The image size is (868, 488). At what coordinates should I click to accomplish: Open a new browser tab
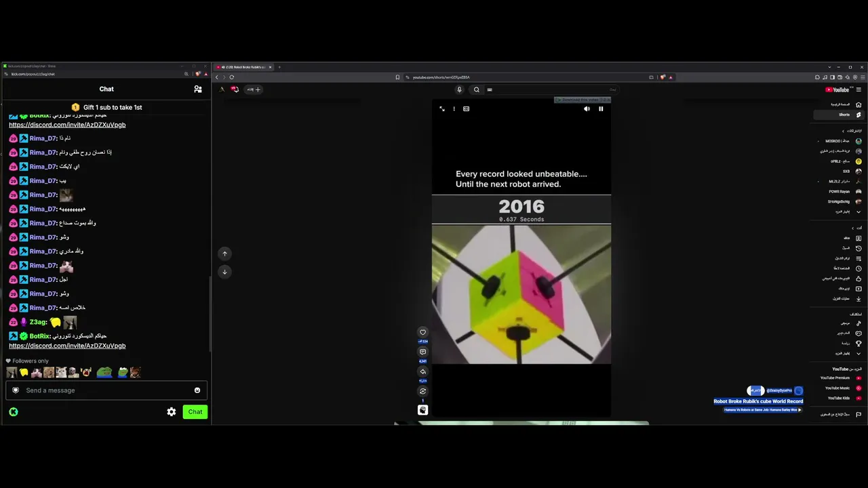[279, 67]
